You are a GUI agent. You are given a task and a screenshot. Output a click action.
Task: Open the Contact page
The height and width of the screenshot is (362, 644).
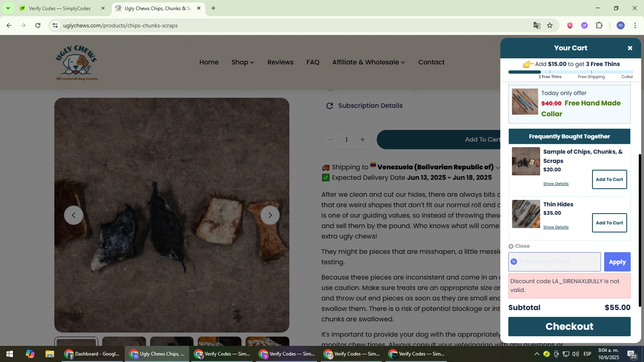[431, 62]
